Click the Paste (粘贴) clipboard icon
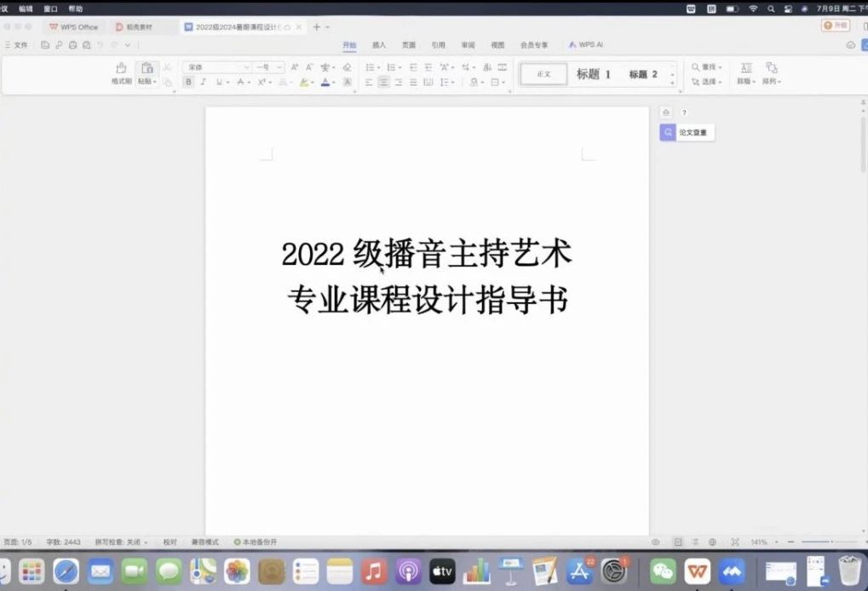This screenshot has width=868, height=591. click(x=147, y=68)
